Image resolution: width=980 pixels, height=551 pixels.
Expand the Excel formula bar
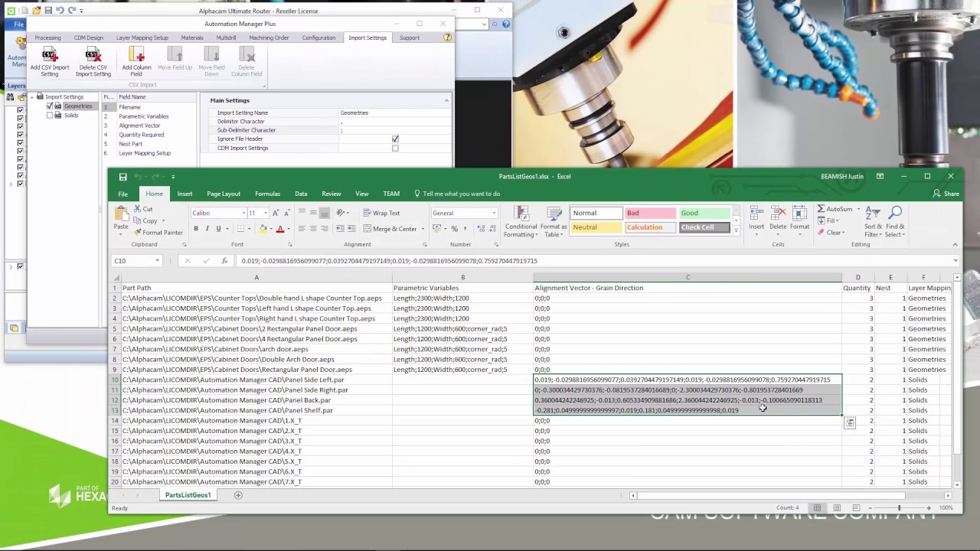point(955,261)
